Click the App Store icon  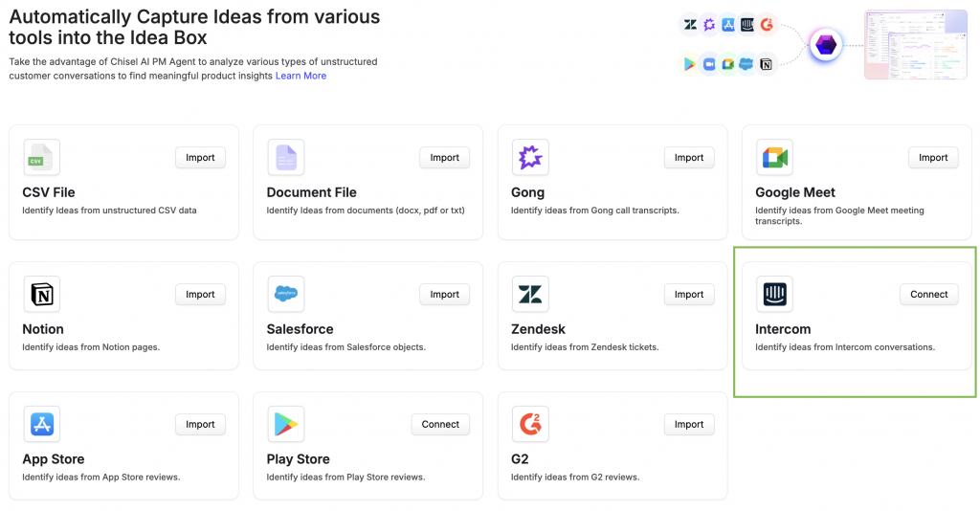point(41,424)
